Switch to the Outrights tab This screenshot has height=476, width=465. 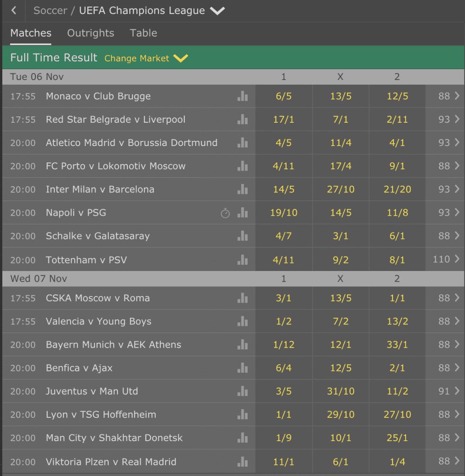[91, 33]
